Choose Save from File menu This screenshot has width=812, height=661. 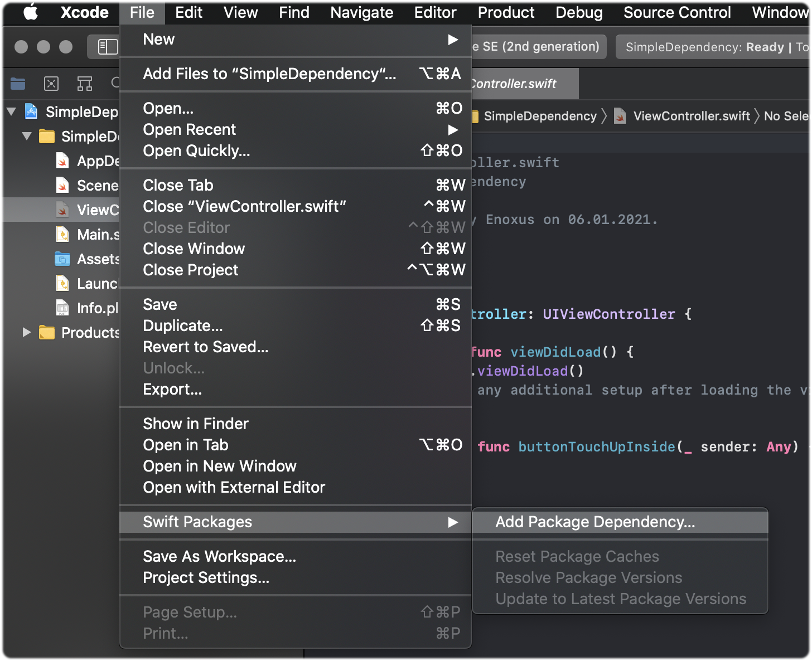[x=296, y=304]
